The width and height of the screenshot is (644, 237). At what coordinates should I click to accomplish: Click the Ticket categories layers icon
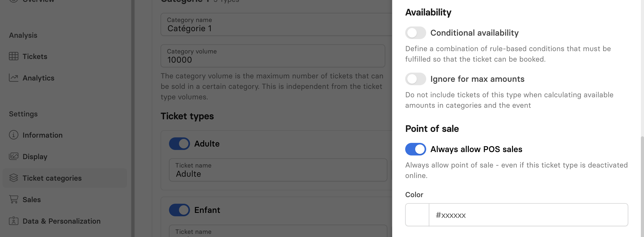14,178
